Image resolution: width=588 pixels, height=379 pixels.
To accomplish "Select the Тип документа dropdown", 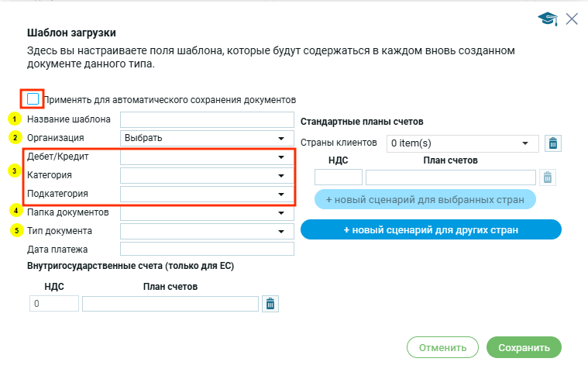I will pos(207,231).
